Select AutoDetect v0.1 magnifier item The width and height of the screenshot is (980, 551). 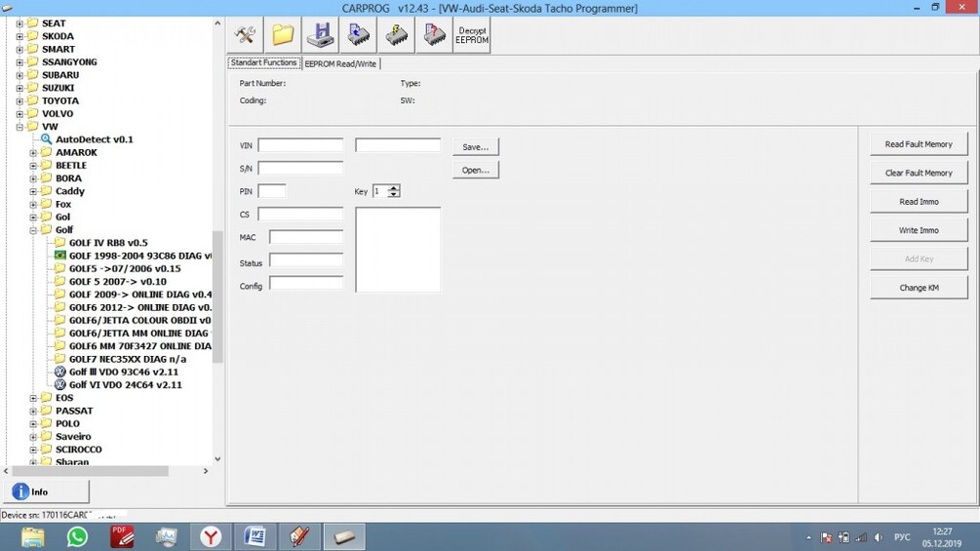coord(94,139)
